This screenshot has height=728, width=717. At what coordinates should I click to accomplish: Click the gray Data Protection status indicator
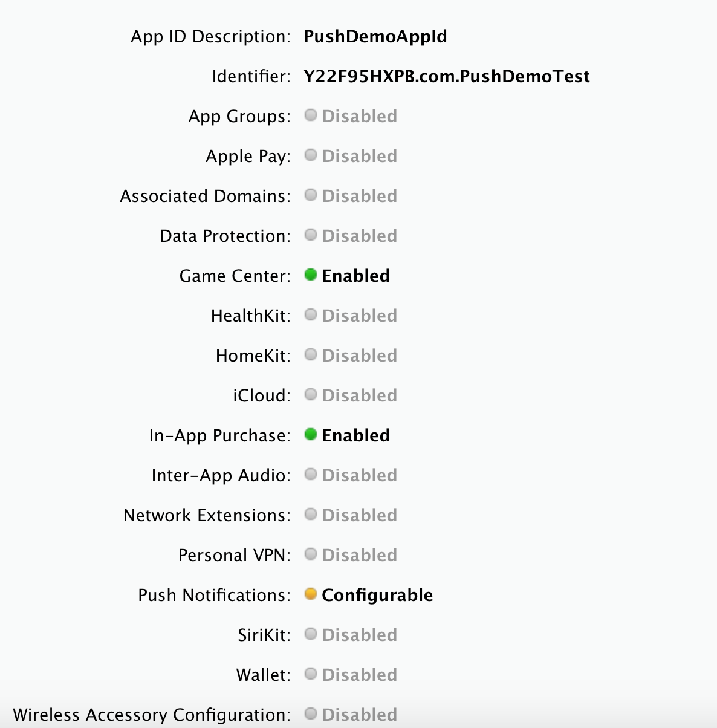click(x=311, y=235)
